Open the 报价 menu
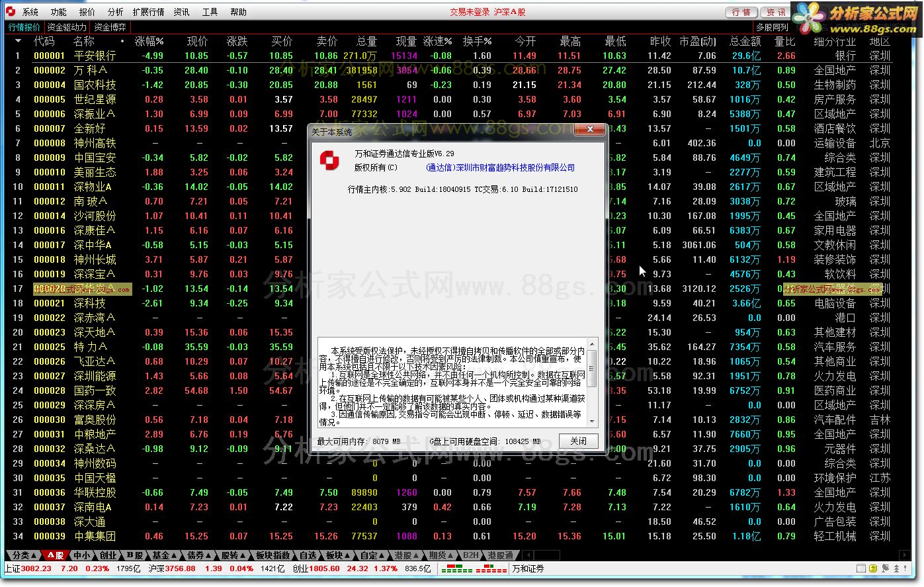This screenshot has width=924, height=587. pos(87,12)
